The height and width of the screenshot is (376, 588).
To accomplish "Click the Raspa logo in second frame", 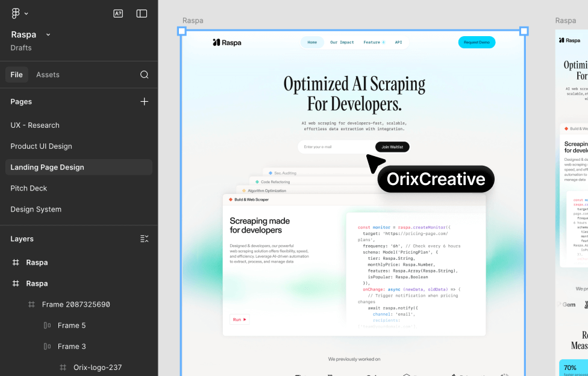I will [570, 40].
